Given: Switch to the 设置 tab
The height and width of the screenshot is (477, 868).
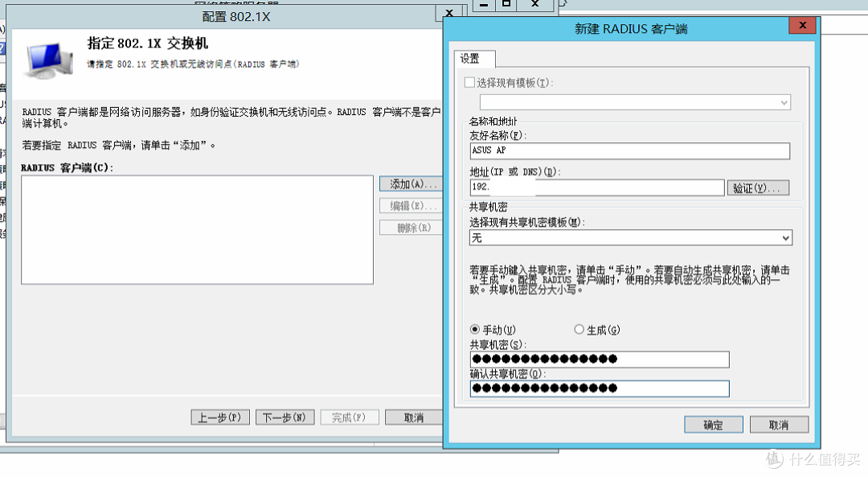Looking at the screenshot, I should (473, 59).
